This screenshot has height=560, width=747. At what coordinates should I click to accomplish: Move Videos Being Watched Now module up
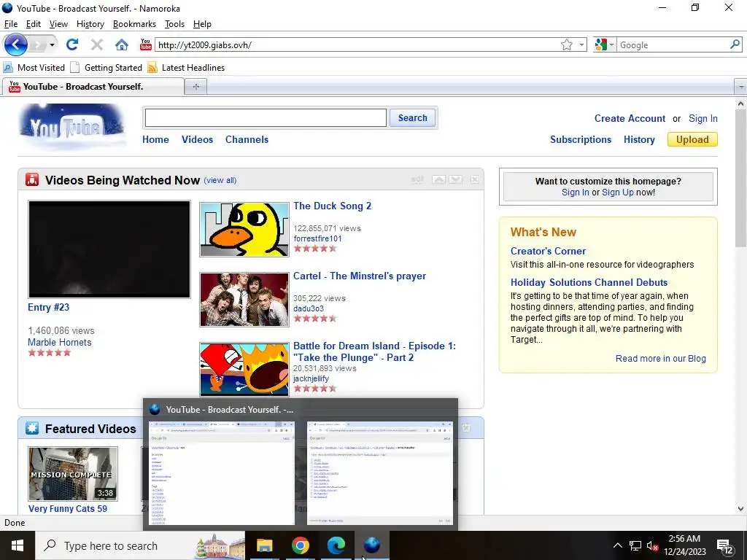(438, 179)
